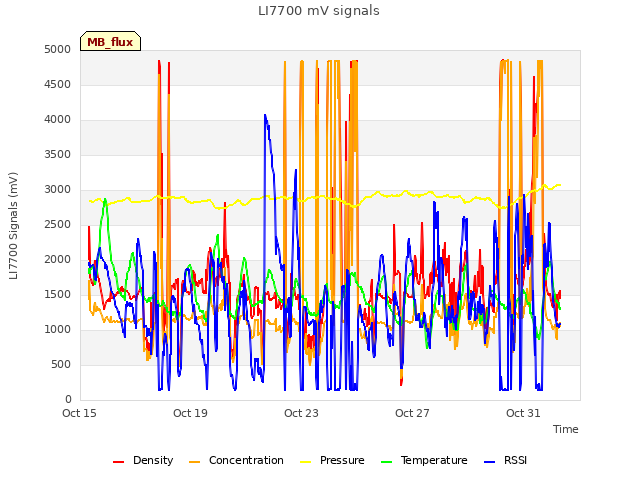The image size is (640, 480).
Task: Click the blue RSSI peak near 4000 mV
Action: click(x=265, y=116)
